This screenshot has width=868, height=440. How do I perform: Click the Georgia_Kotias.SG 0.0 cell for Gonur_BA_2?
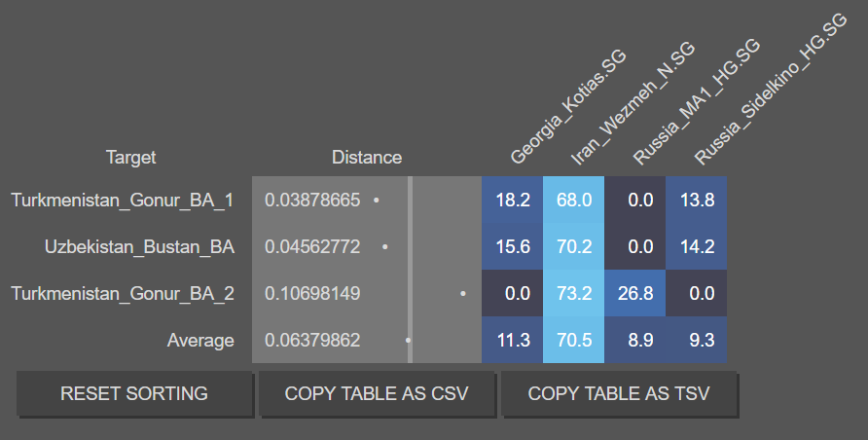pos(512,293)
